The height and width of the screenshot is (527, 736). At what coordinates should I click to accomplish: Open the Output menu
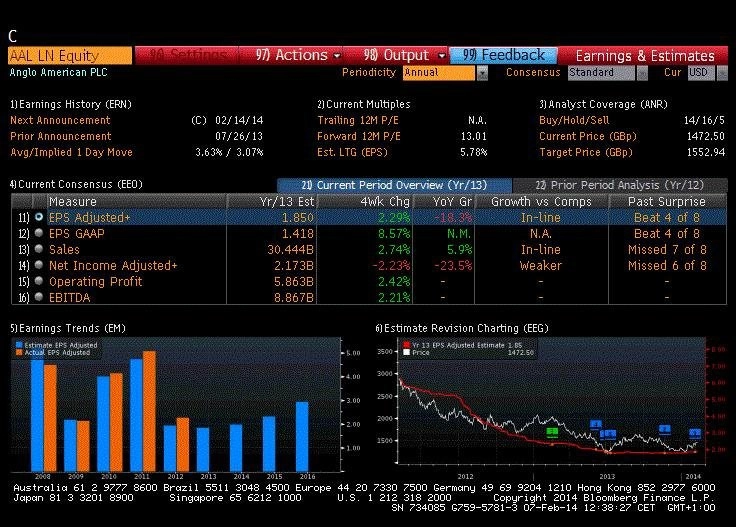404,55
